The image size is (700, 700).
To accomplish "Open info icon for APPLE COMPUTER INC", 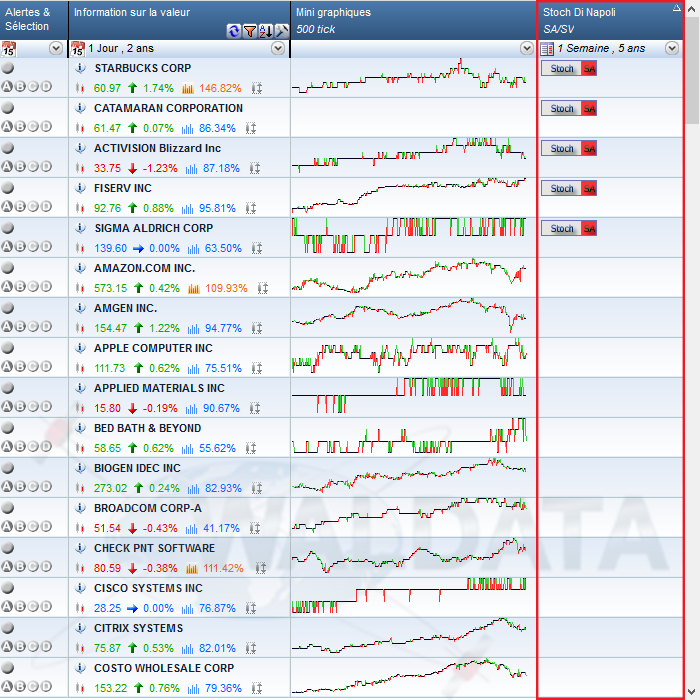I will point(80,348).
